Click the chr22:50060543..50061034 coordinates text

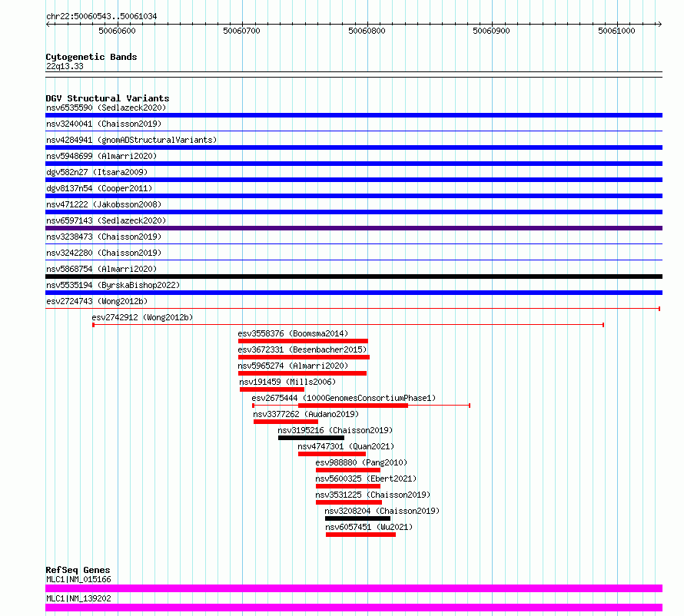pyautogui.click(x=101, y=16)
